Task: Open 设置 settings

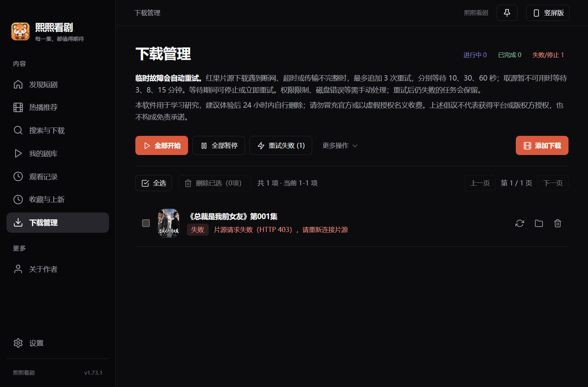Action: tap(58, 343)
